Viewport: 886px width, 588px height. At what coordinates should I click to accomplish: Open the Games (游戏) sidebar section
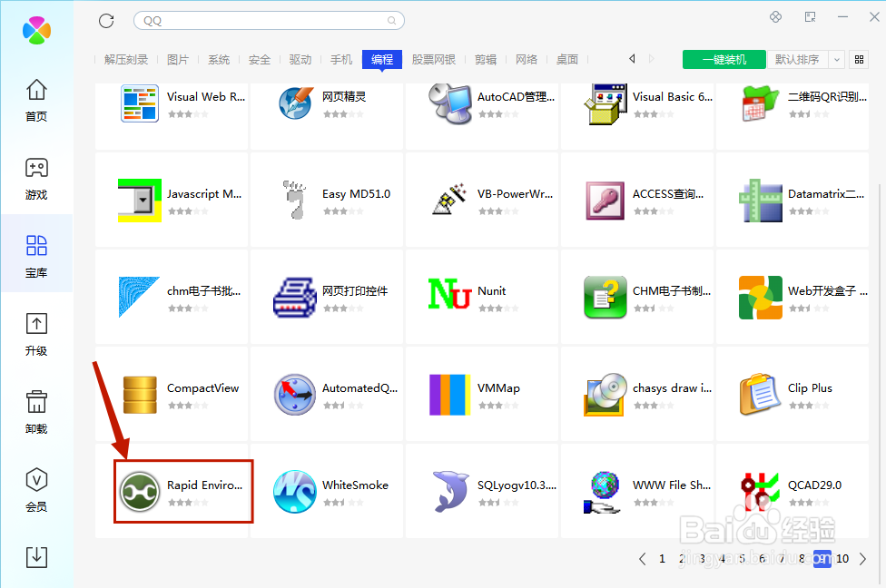[x=36, y=179]
